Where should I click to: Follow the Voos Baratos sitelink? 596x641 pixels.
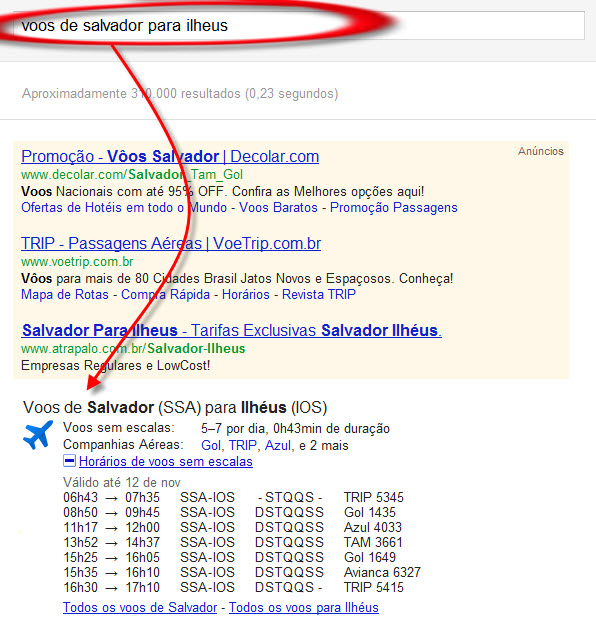point(278,208)
